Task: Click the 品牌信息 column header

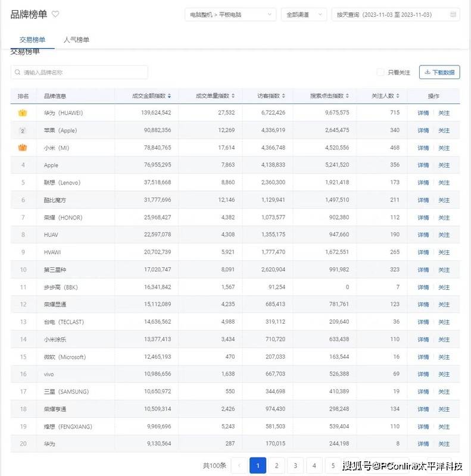Action: point(55,96)
